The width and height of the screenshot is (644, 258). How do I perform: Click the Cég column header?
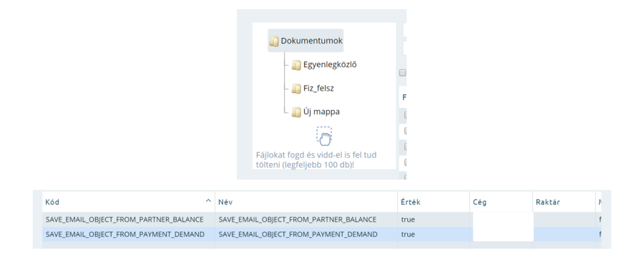click(x=501, y=202)
